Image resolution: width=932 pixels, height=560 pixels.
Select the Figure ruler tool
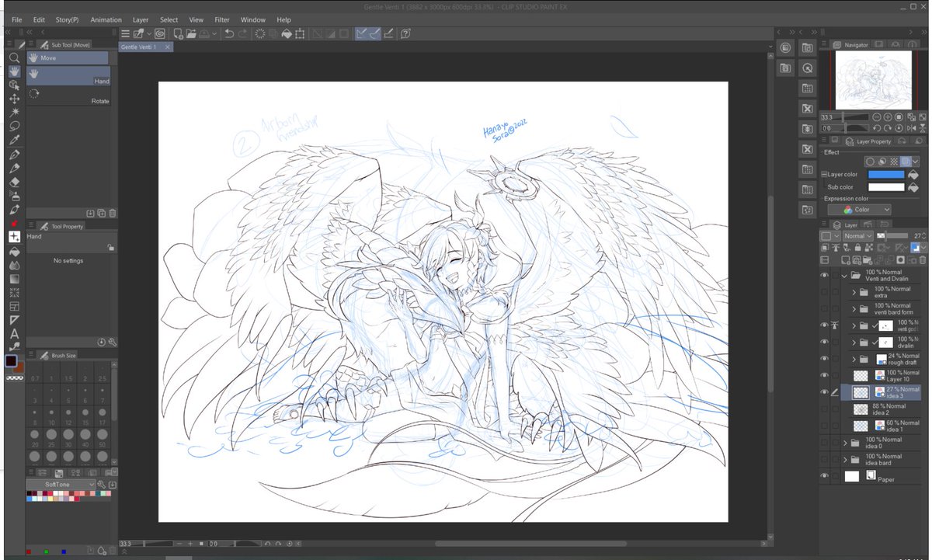[14, 320]
